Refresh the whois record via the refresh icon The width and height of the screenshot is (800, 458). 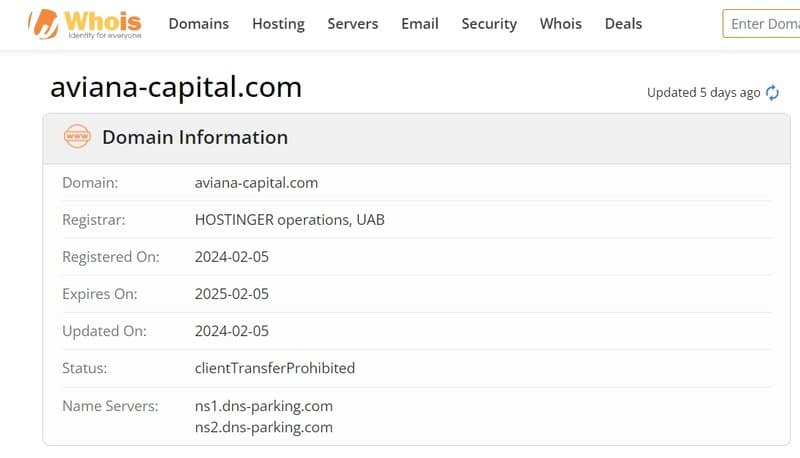(x=772, y=92)
